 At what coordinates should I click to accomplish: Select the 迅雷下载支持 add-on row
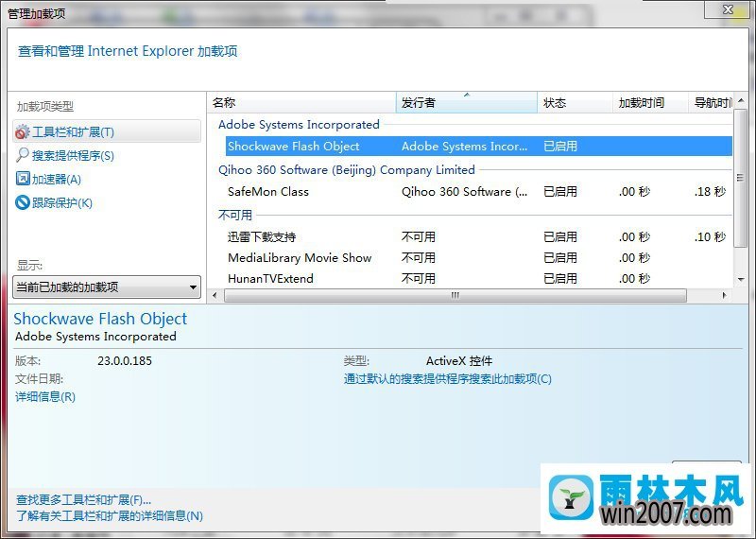pos(479,237)
